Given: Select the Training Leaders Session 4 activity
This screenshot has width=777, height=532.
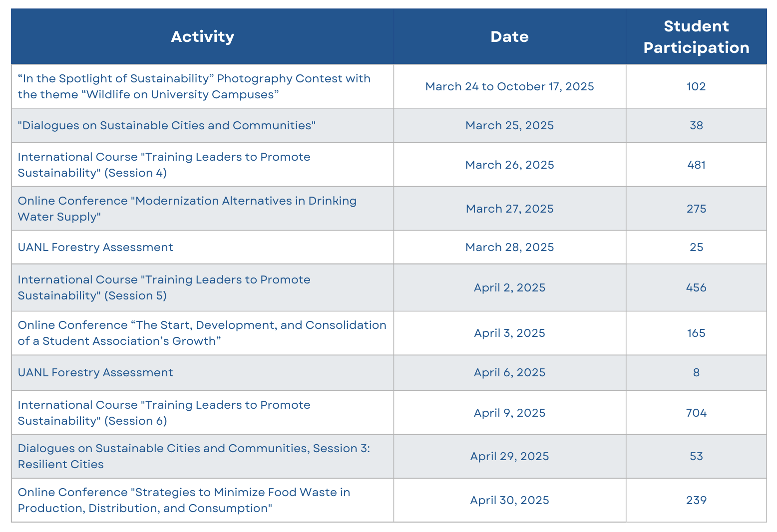Looking at the screenshot, I should 164,165.
